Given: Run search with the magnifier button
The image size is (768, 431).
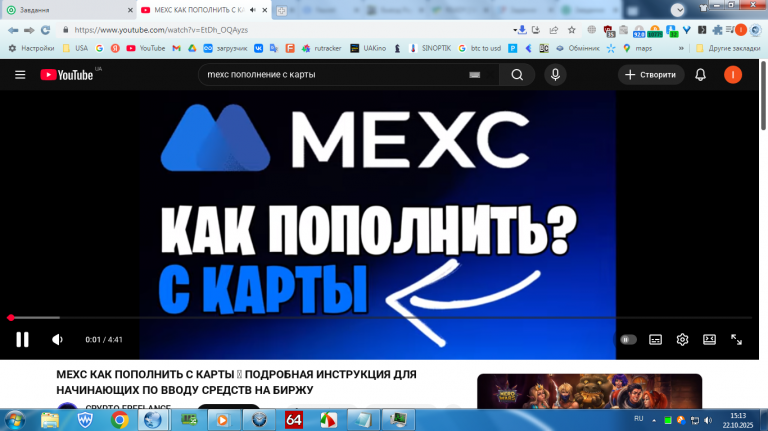Looking at the screenshot, I should 517,75.
